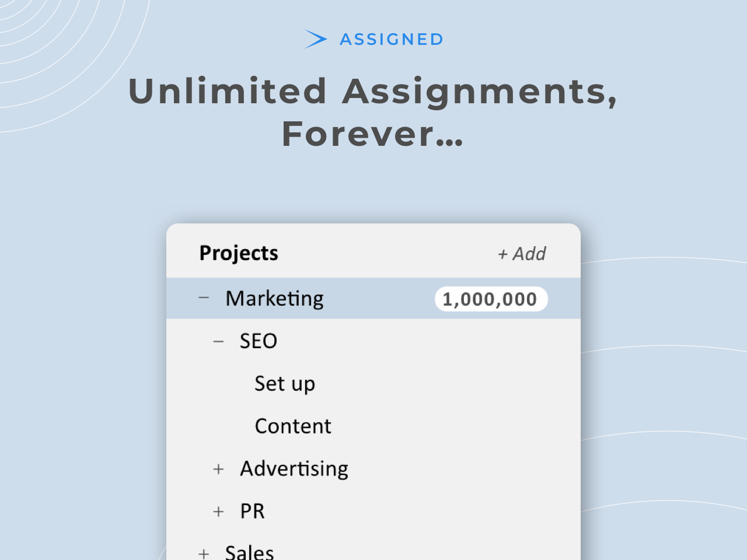Click the 1,000,000 count badge

pos(491,299)
